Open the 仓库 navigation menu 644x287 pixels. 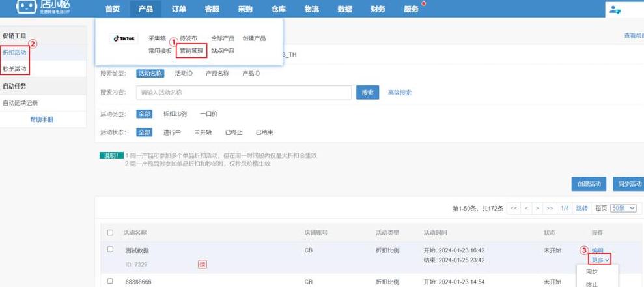[x=279, y=9]
